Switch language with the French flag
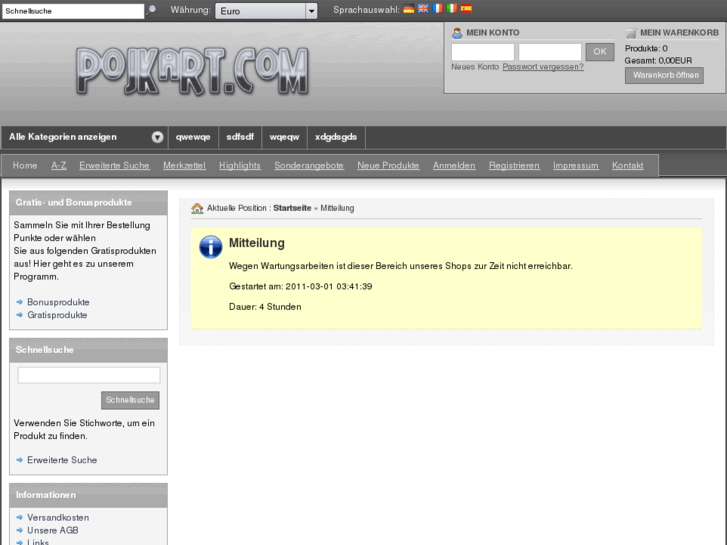The width and height of the screenshot is (727, 545). click(437, 8)
